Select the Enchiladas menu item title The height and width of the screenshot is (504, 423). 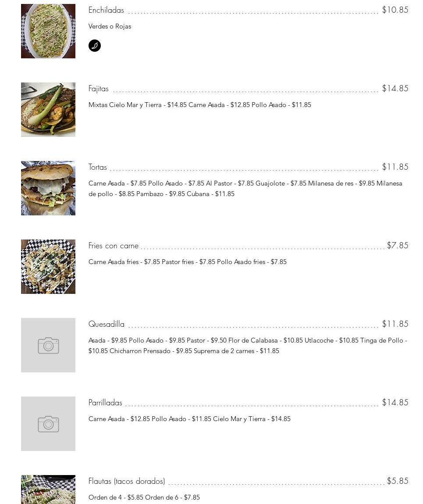tap(106, 10)
